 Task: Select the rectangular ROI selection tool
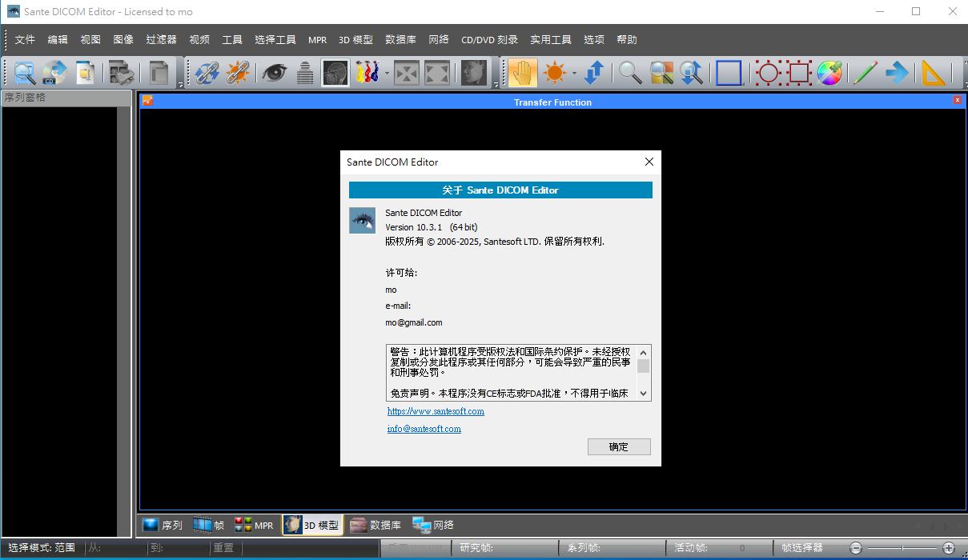pos(799,73)
